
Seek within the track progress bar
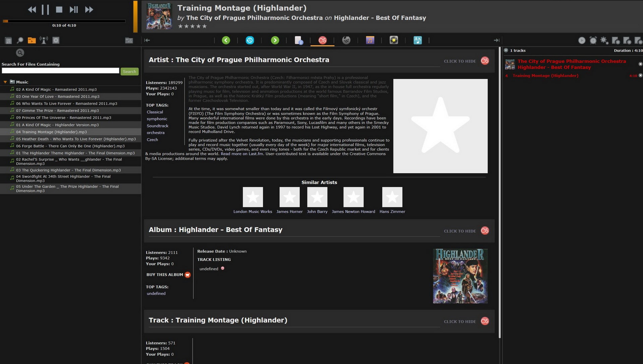click(64, 21)
